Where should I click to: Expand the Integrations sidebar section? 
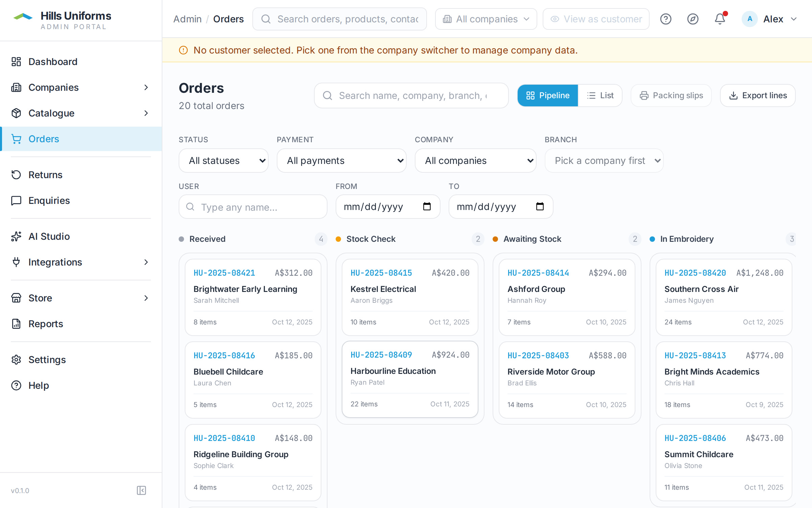point(146,262)
